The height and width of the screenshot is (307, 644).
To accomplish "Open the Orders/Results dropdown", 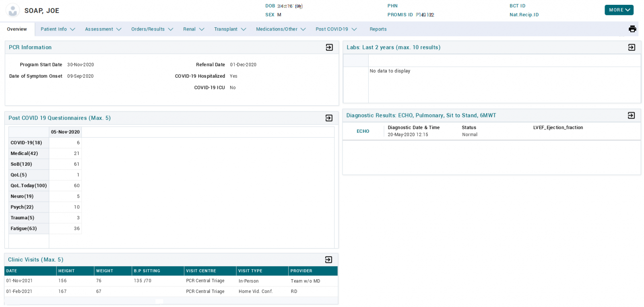I will (x=152, y=29).
